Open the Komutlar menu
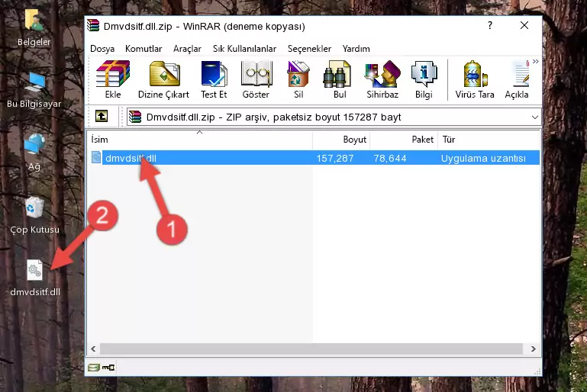 coord(144,49)
